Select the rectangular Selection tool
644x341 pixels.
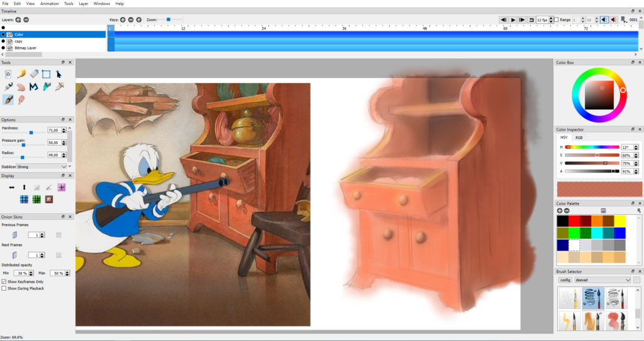coord(46,74)
